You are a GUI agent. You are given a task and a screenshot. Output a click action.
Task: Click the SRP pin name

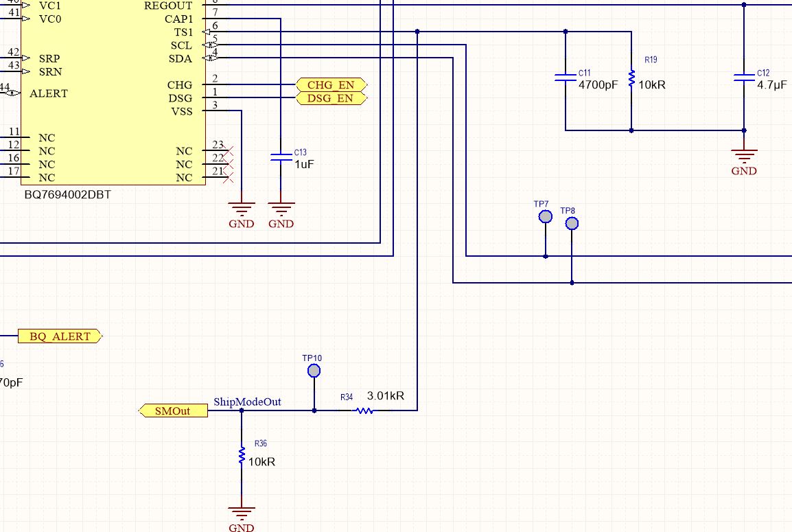coord(49,58)
